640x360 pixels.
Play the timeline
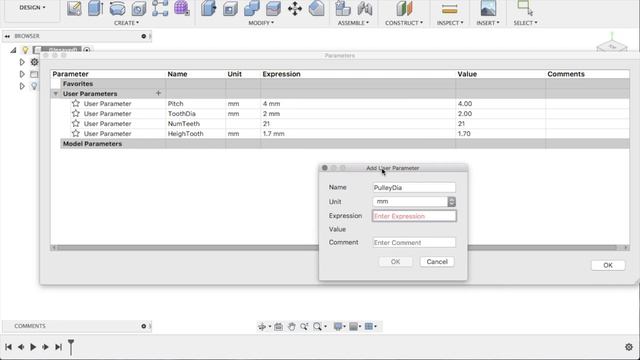coord(33,347)
